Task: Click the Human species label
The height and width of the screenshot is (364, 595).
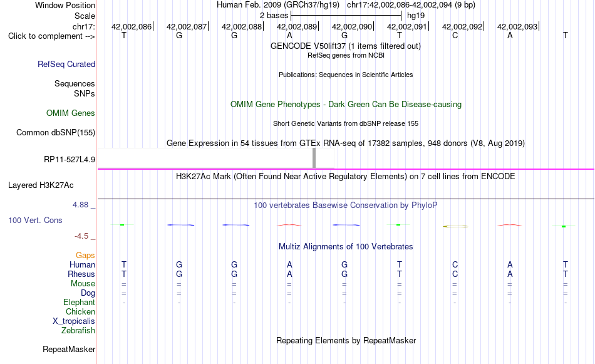Action: [82, 265]
